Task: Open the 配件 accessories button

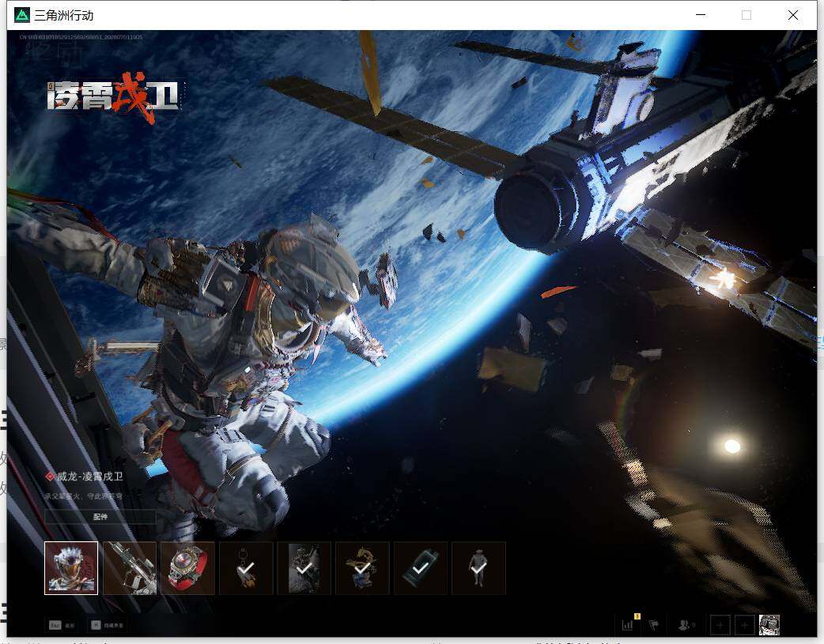Action: (100, 517)
